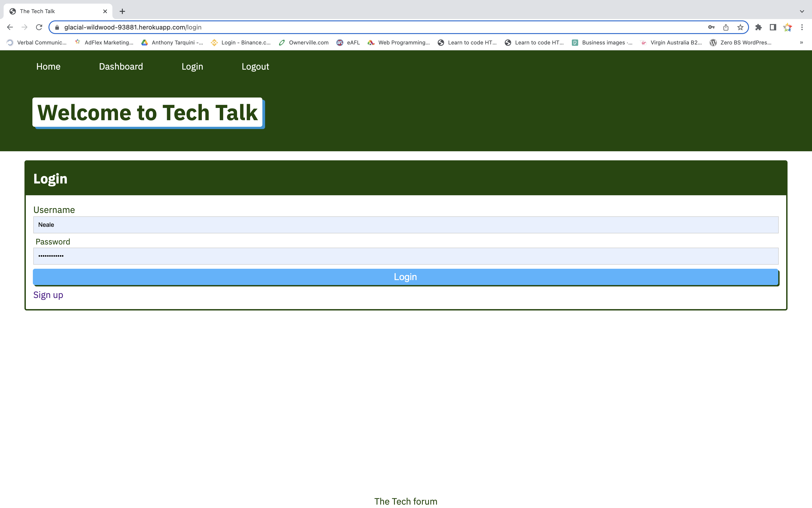Click the address bar URL
This screenshot has height=508, width=812.
[x=133, y=27]
